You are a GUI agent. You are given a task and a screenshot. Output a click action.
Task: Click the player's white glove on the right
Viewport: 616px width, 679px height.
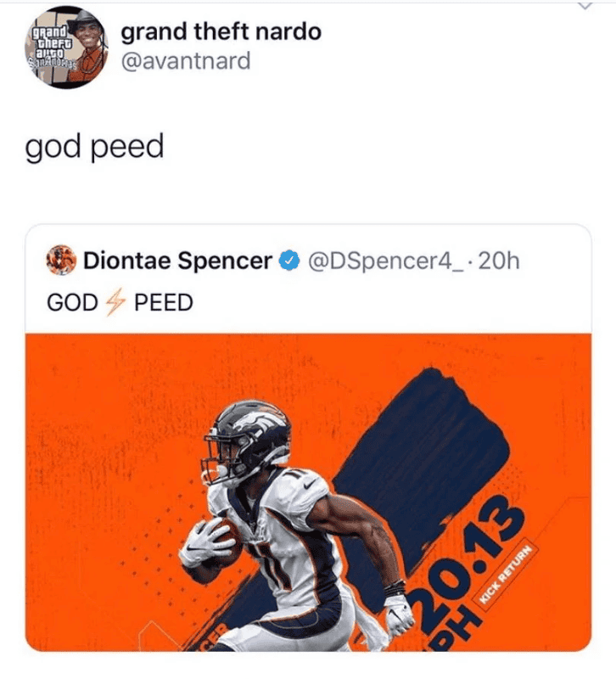397,611
